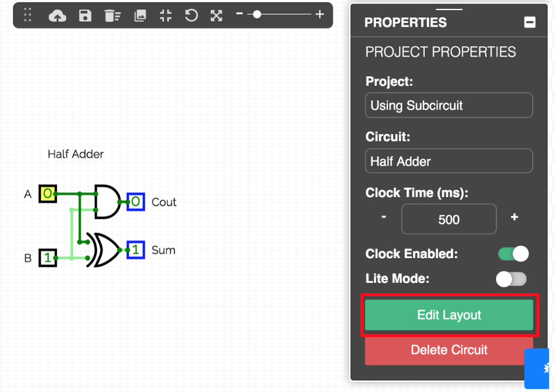This screenshot has width=555, height=392.
Task: Enable the Lite Mode switch
Action: tap(511, 279)
